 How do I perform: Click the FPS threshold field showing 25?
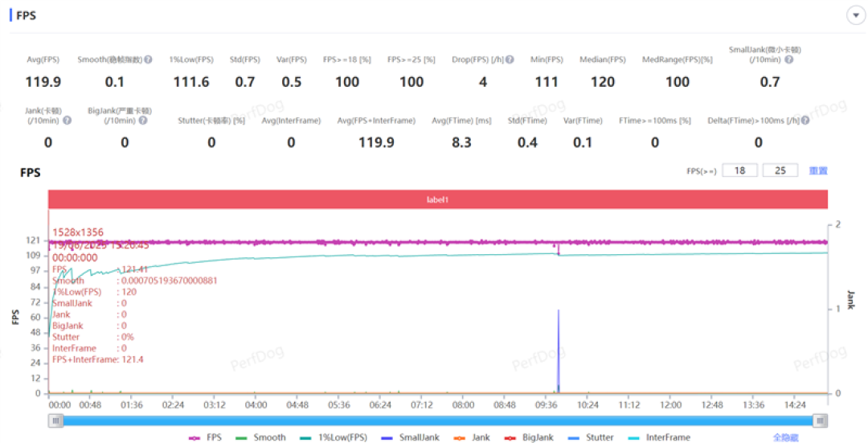click(780, 170)
